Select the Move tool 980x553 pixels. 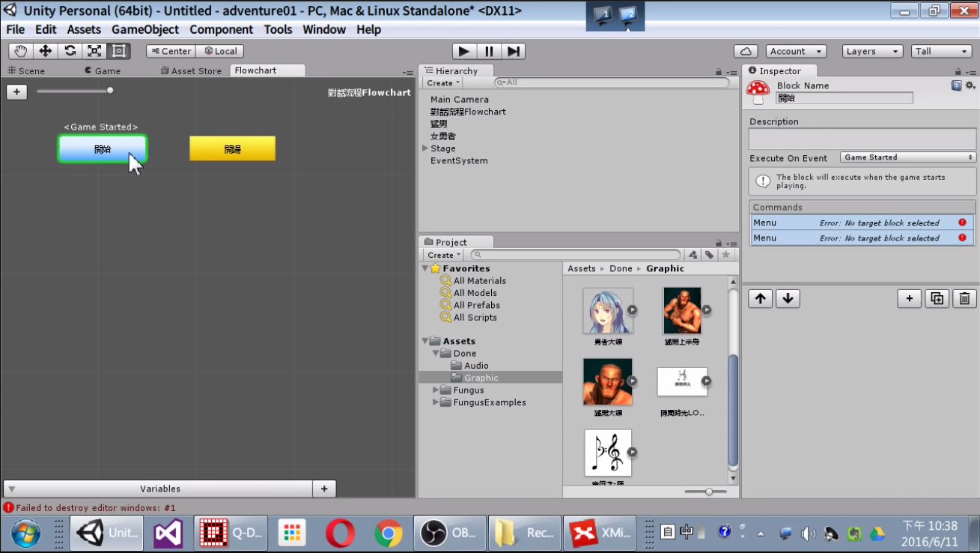click(x=46, y=51)
